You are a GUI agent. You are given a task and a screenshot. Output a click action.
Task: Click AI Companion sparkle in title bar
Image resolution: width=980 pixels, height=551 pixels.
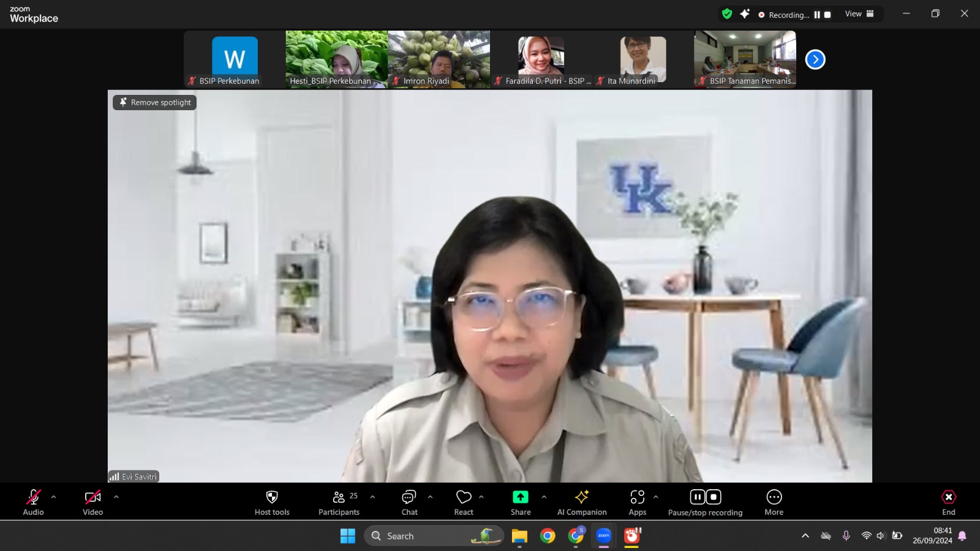745,14
